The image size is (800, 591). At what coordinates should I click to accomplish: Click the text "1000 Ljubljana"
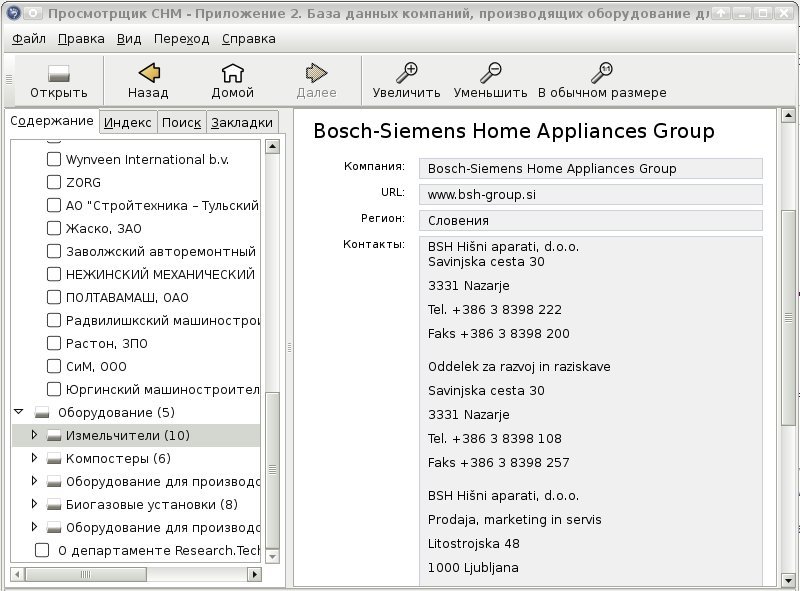pyautogui.click(x=473, y=568)
